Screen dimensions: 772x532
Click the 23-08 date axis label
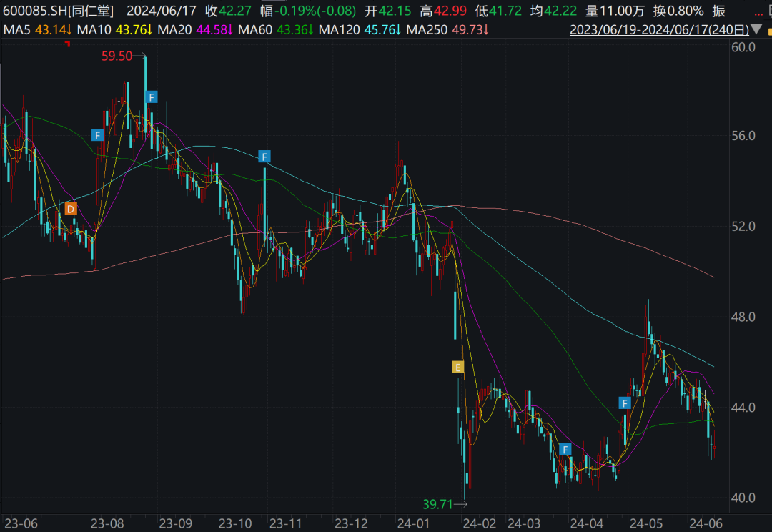coord(107,523)
